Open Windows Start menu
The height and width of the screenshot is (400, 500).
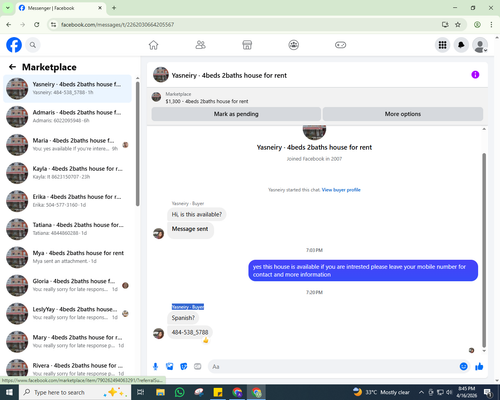click(x=9, y=392)
